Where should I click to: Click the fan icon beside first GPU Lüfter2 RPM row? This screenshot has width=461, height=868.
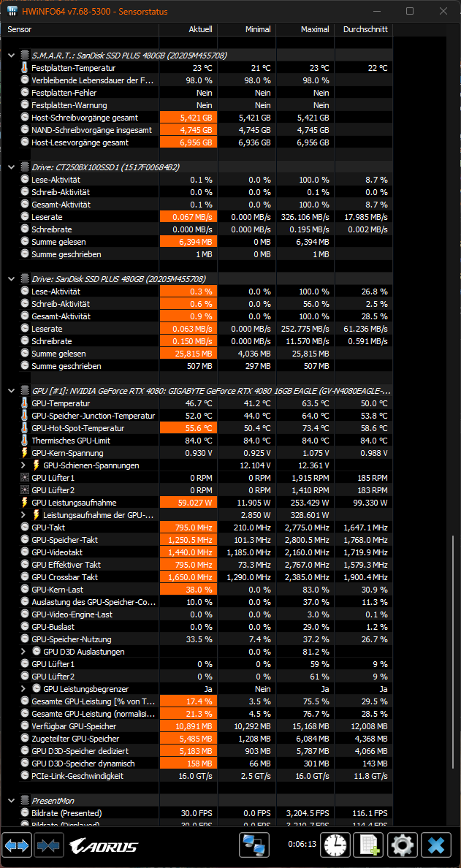pos(24,490)
